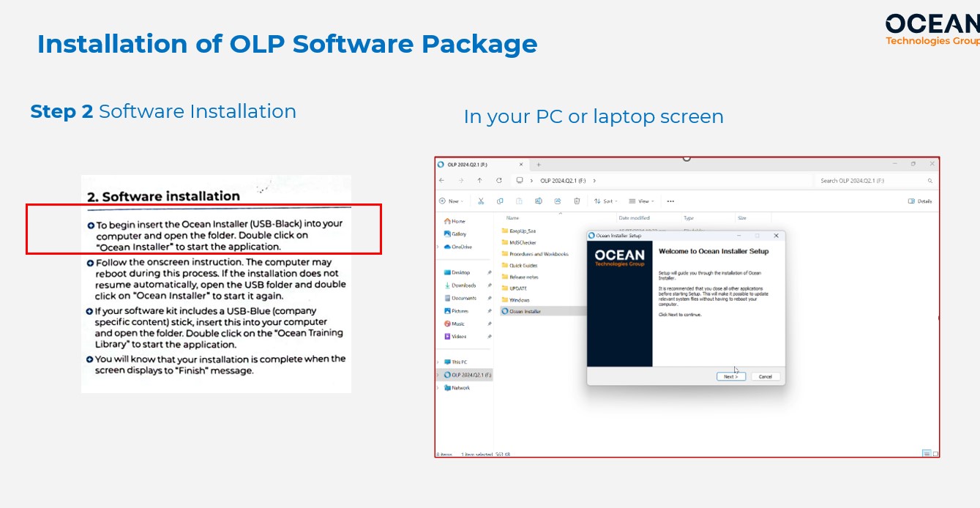Click the Share icon in Explorer toolbar

[558, 201]
